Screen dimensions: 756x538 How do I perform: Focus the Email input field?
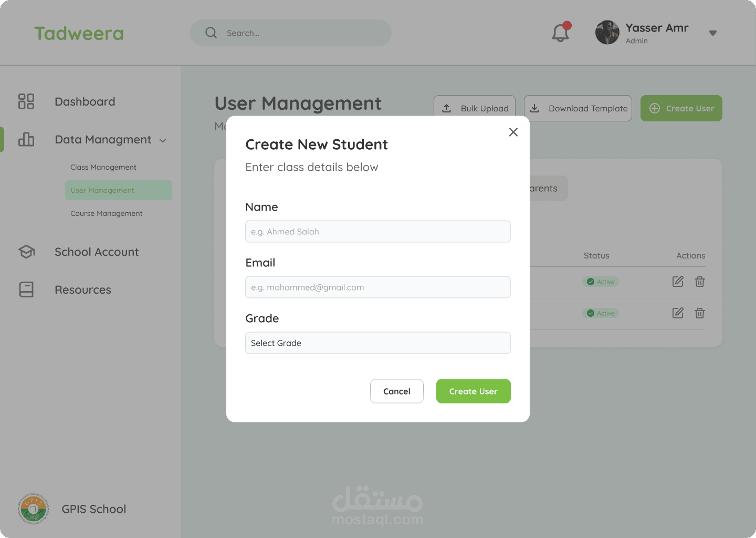[x=377, y=287]
